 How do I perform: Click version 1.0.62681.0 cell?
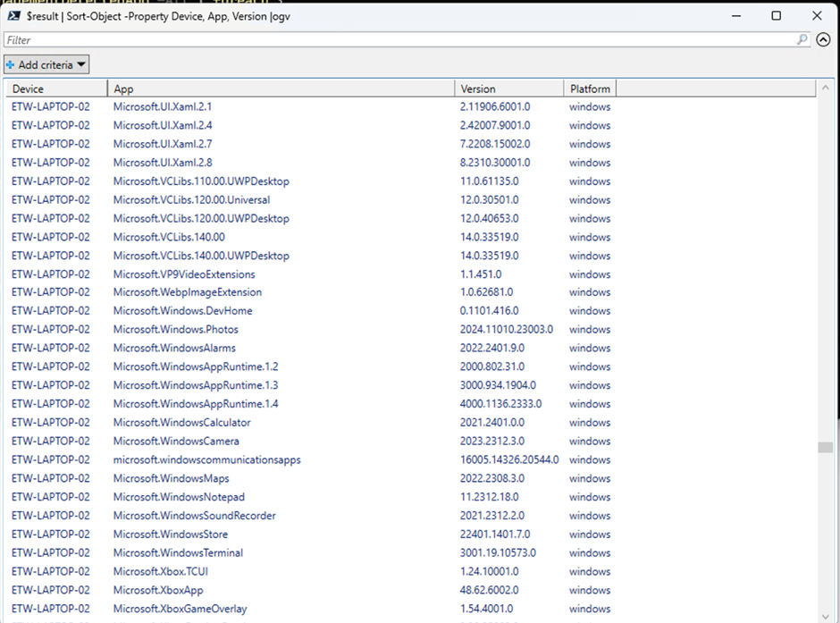tap(486, 292)
